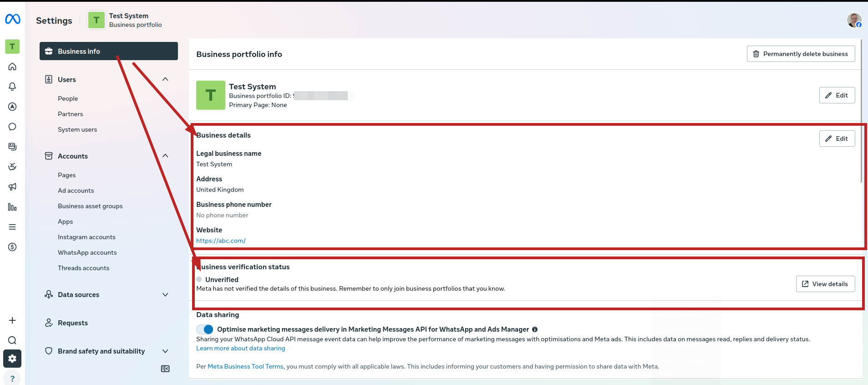The width and height of the screenshot is (868, 385).
Task: Select the Business info menu item
Action: 109,51
